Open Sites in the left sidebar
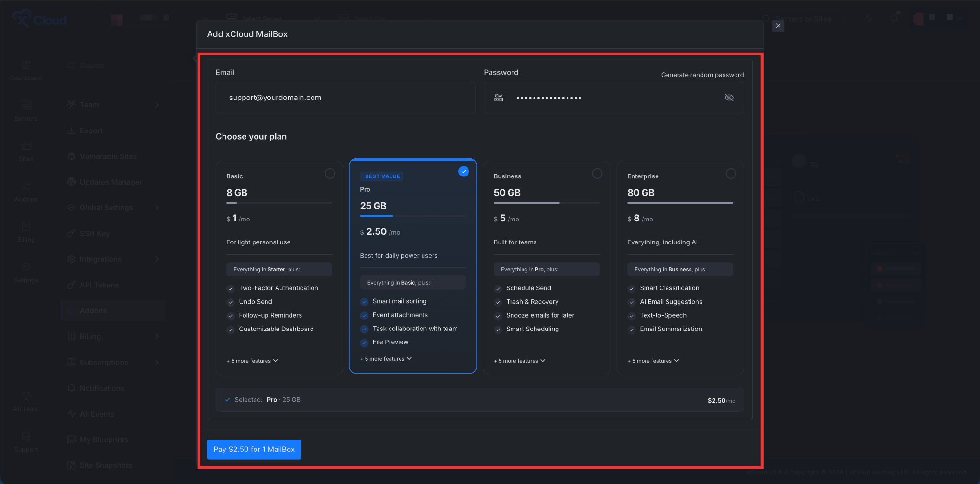This screenshot has width=980, height=484. pos(26,152)
